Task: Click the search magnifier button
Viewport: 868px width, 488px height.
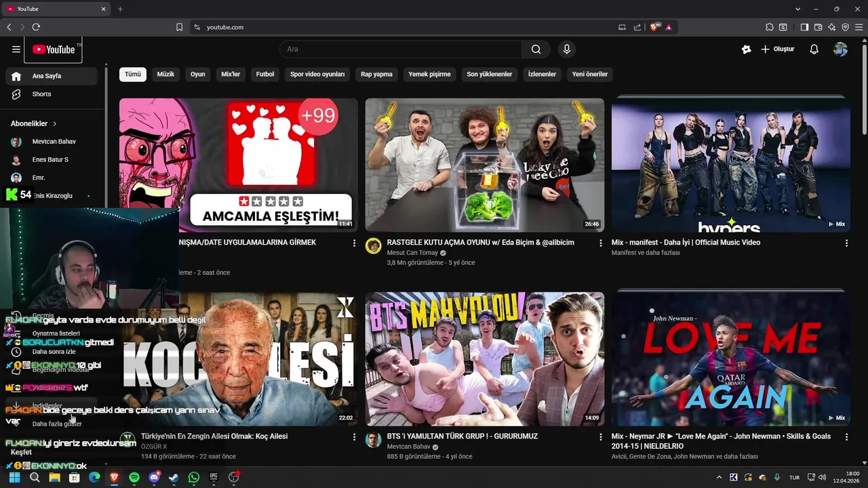Action: (536, 49)
